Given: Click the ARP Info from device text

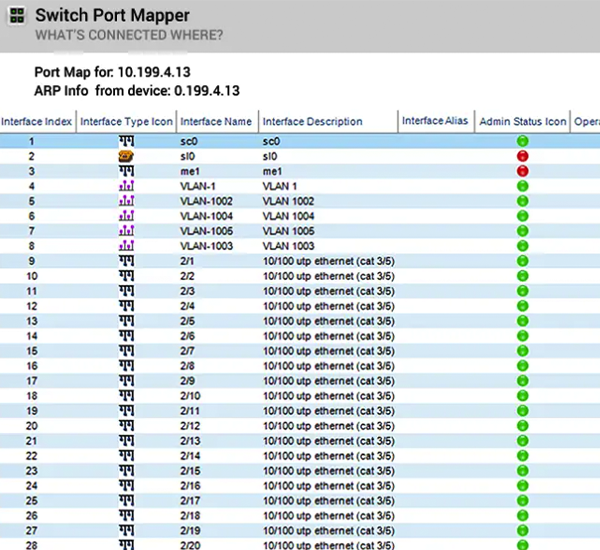Looking at the screenshot, I should [137, 91].
